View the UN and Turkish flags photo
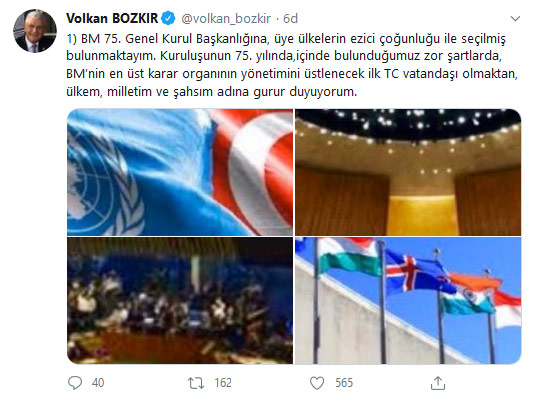Screen dimensions: 535x400 click(180, 172)
